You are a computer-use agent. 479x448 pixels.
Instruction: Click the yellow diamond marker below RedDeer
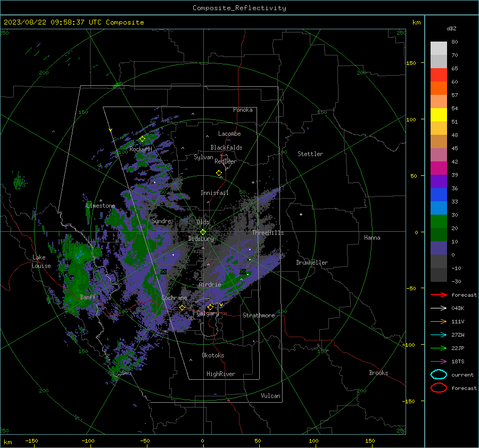[x=219, y=173]
